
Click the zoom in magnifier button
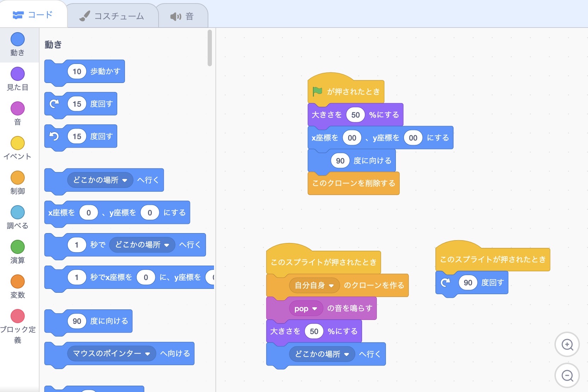click(x=567, y=344)
